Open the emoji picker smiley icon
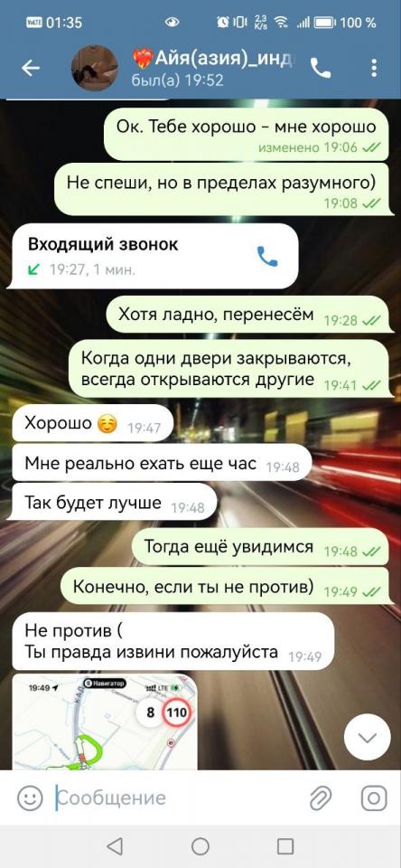The width and height of the screenshot is (401, 868). click(30, 797)
